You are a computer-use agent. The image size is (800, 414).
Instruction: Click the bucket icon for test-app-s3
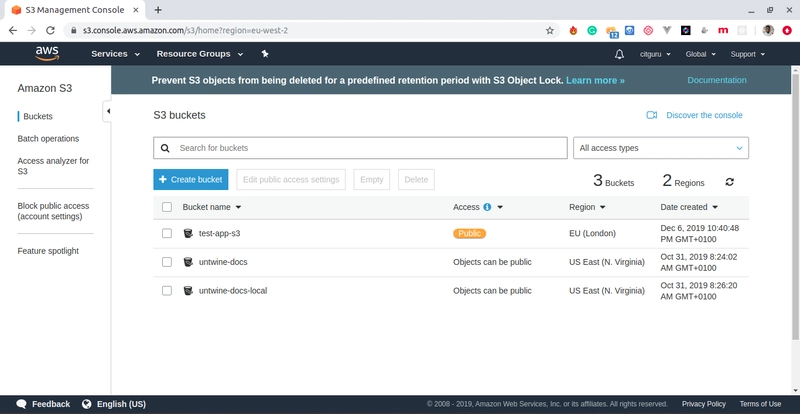click(188, 233)
